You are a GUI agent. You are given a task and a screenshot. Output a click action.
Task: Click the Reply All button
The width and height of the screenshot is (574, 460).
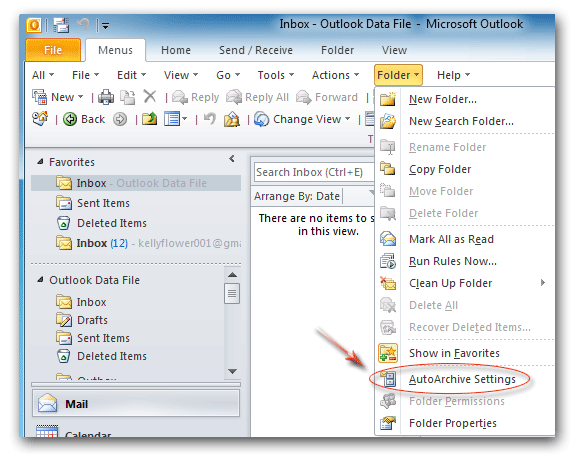click(x=257, y=97)
